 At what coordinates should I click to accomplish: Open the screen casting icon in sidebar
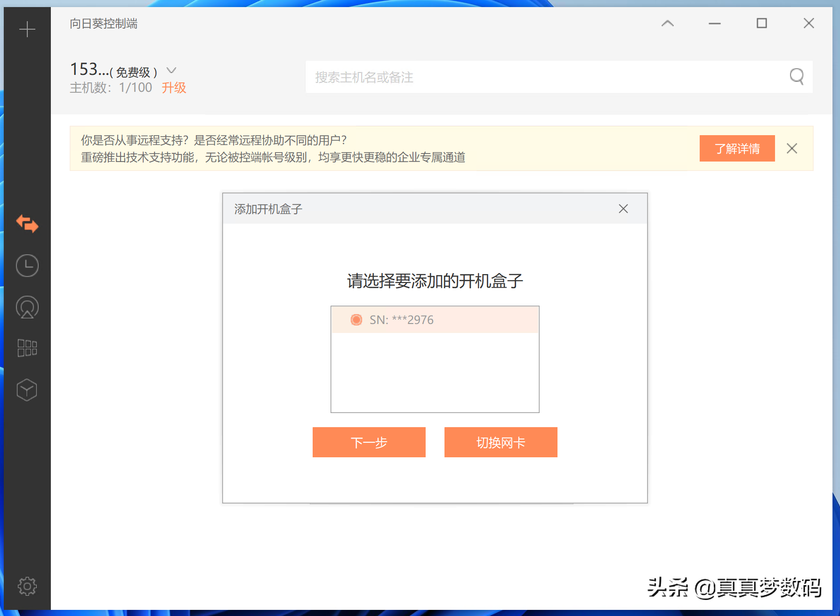tap(27, 308)
